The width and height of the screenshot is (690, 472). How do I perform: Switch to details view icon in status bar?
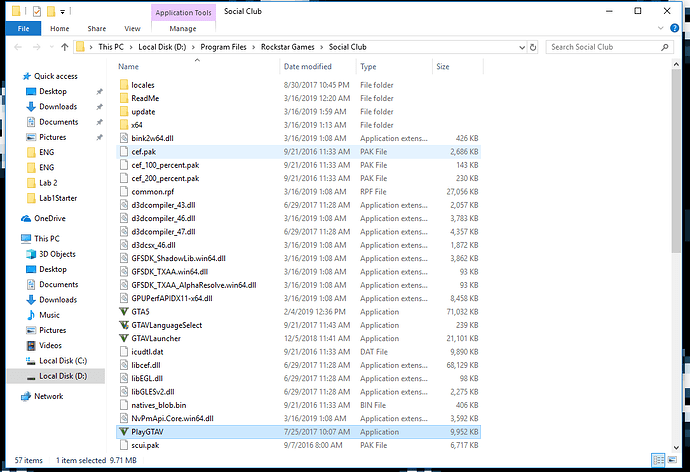pyautogui.click(x=658, y=460)
